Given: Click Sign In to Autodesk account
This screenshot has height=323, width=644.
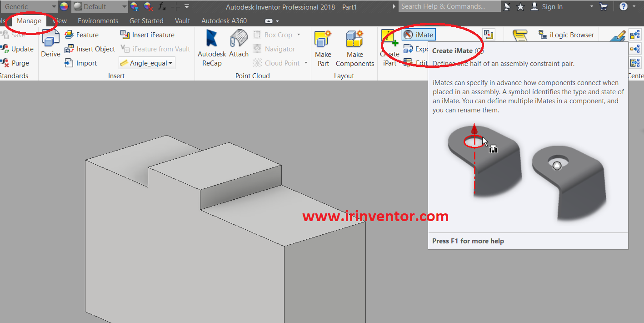Looking at the screenshot, I should 547,6.
